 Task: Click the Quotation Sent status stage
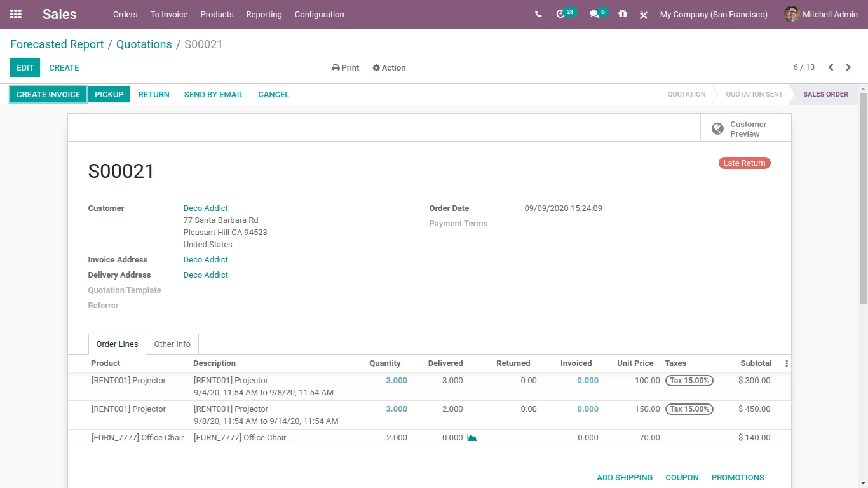pos(754,94)
